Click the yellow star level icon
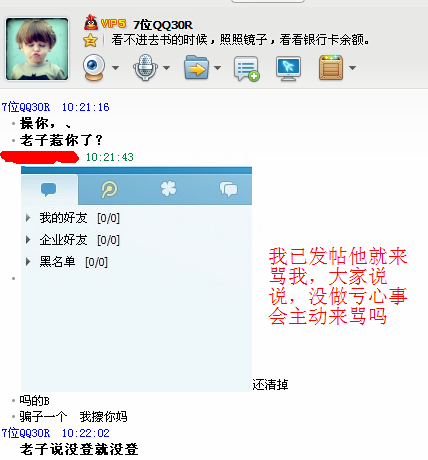 coord(90,40)
